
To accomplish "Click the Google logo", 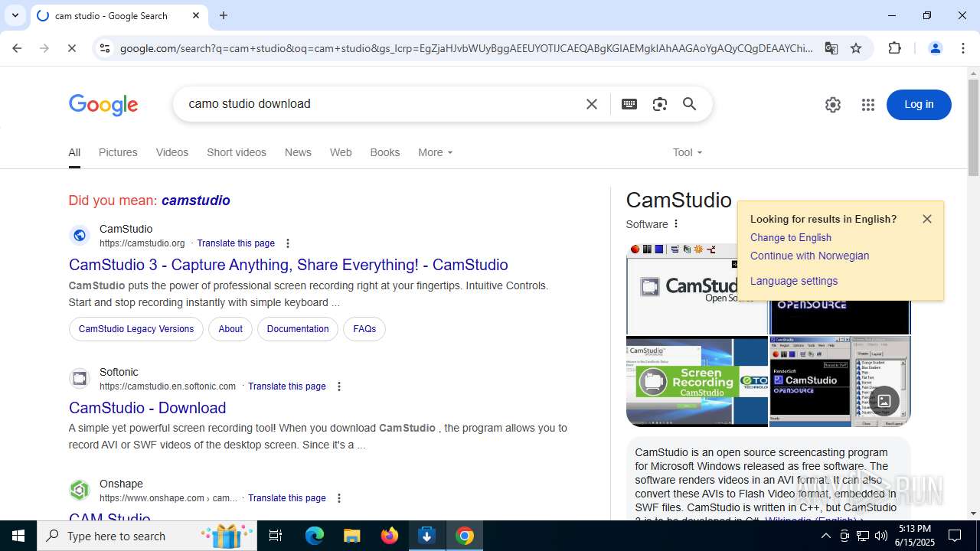I will (x=103, y=105).
